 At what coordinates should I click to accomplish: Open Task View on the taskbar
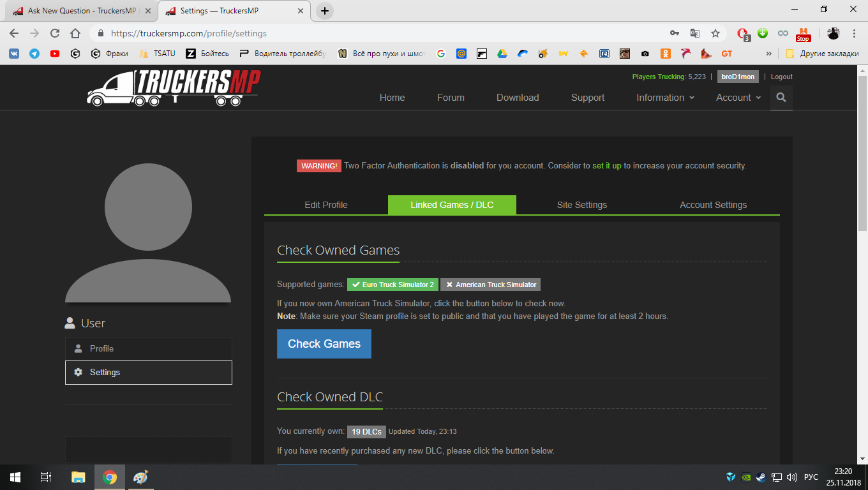(46, 477)
